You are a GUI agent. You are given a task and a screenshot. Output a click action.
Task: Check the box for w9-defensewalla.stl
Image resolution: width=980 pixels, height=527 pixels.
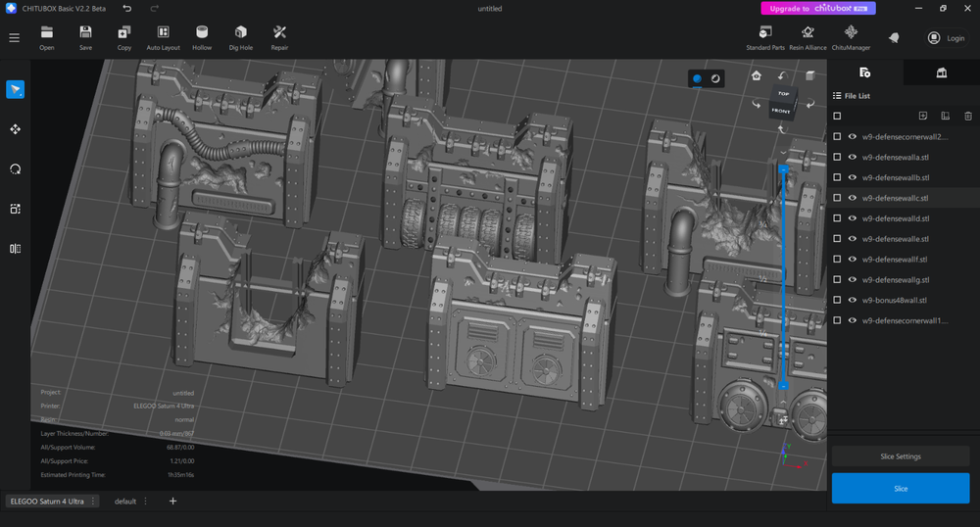837,158
